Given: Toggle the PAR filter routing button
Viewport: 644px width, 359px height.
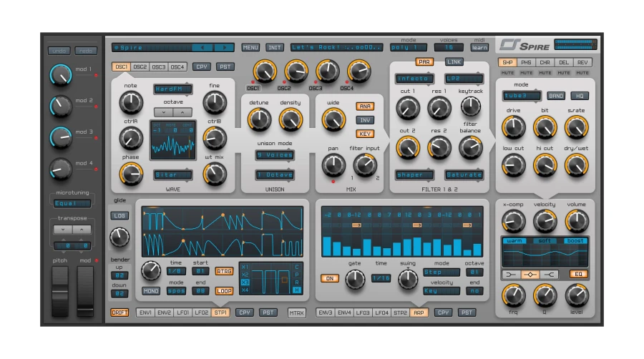Looking at the screenshot, I should (x=424, y=62).
